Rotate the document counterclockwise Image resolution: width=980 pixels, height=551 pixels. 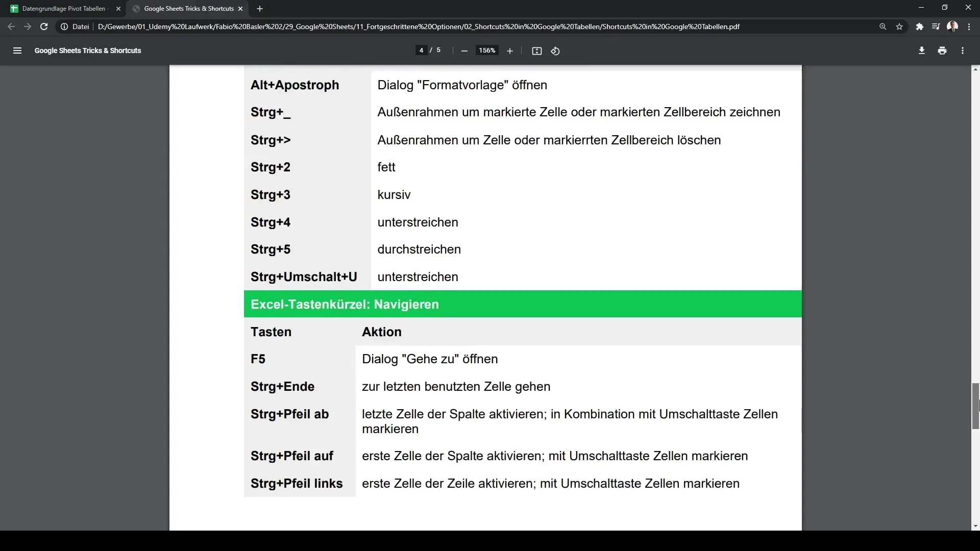(x=555, y=51)
